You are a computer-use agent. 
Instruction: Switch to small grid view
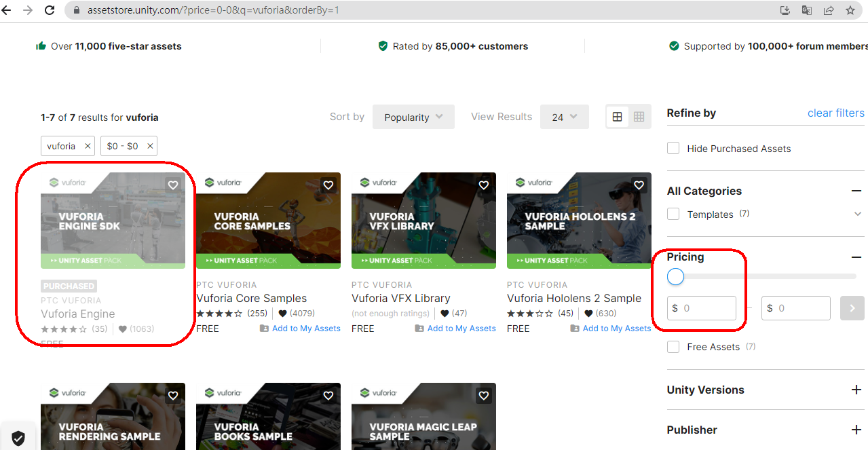(x=639, y=117)
